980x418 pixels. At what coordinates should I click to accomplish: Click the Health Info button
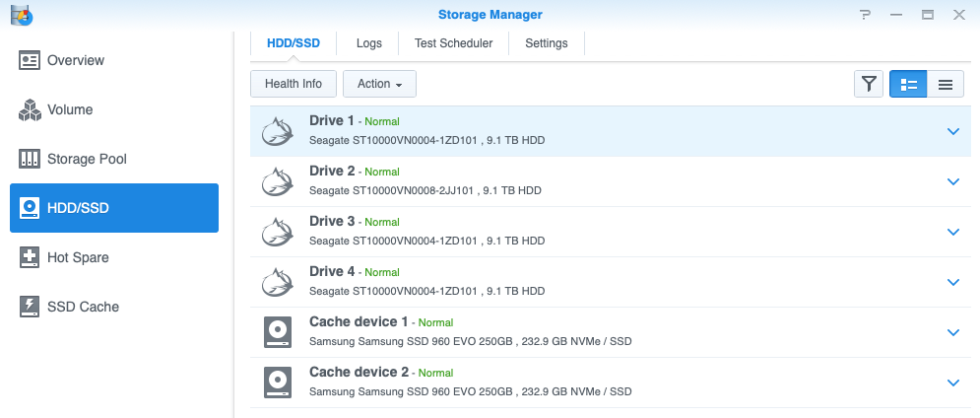point(294,84)
